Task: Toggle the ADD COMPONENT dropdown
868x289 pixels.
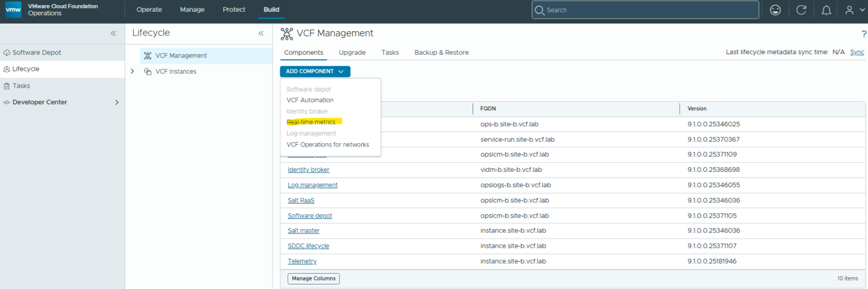Action: pos(315,72)
